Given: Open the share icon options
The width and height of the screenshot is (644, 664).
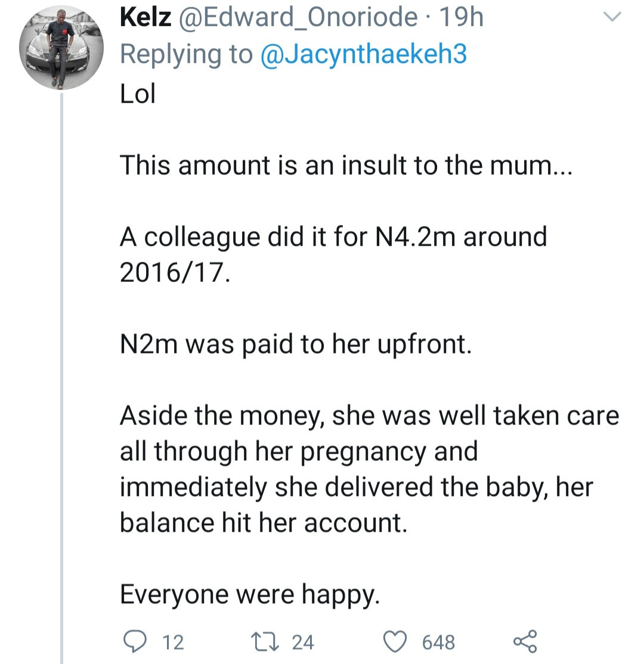Looking at the screenshot, I should [525, 641].
